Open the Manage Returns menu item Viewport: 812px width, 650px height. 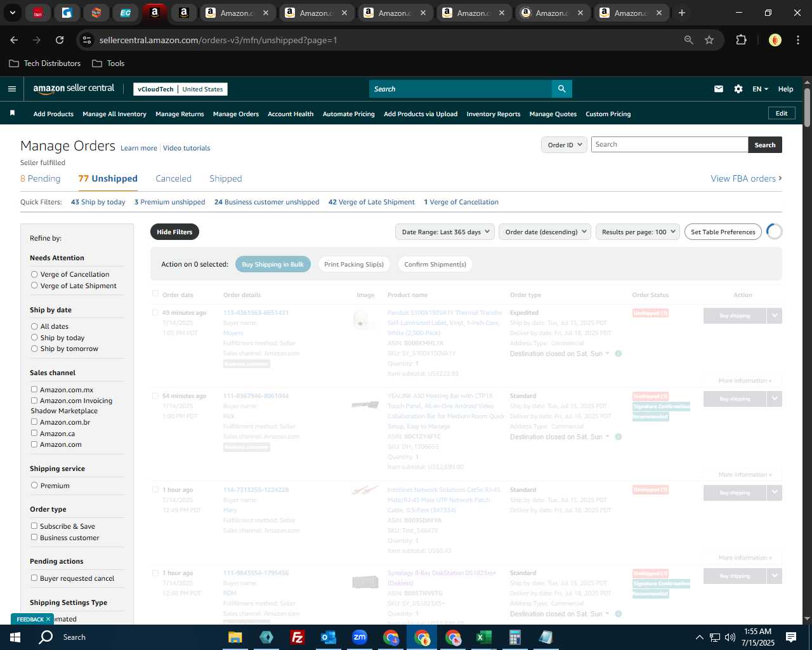tap(180, 114)
